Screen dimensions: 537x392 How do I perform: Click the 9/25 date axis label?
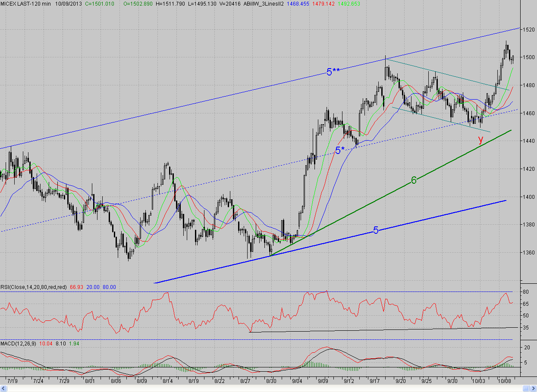pos(427,381)
